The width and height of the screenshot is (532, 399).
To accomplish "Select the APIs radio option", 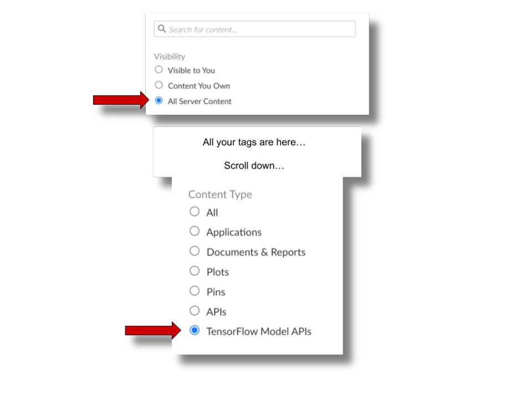I will click(195, 311).
